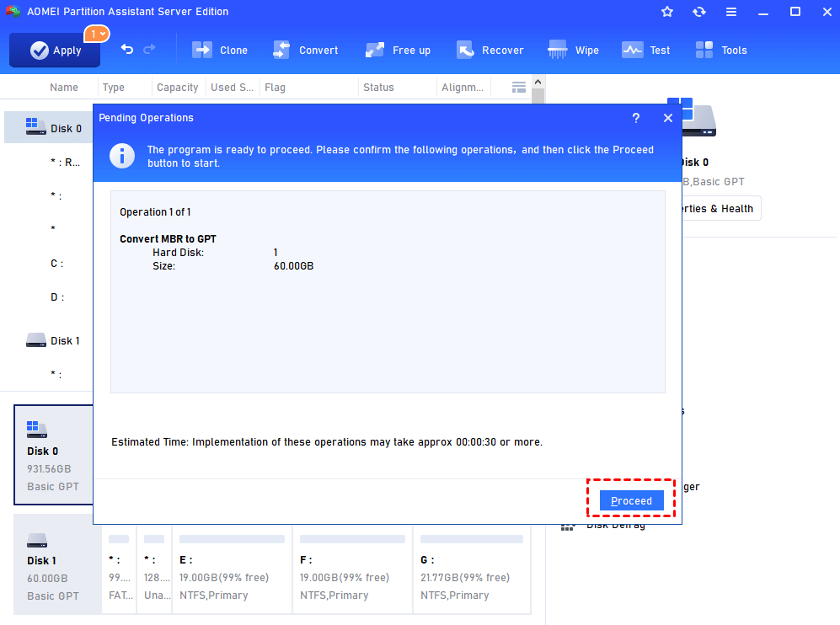The height and width of the screenshot is (625, 840).
Task: Click the info icon in dialog banner
Action: pos(122,156)
